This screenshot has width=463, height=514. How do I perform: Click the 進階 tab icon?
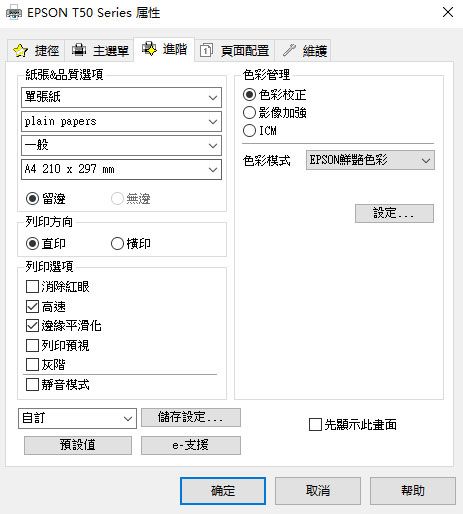(x=149, y=49)
